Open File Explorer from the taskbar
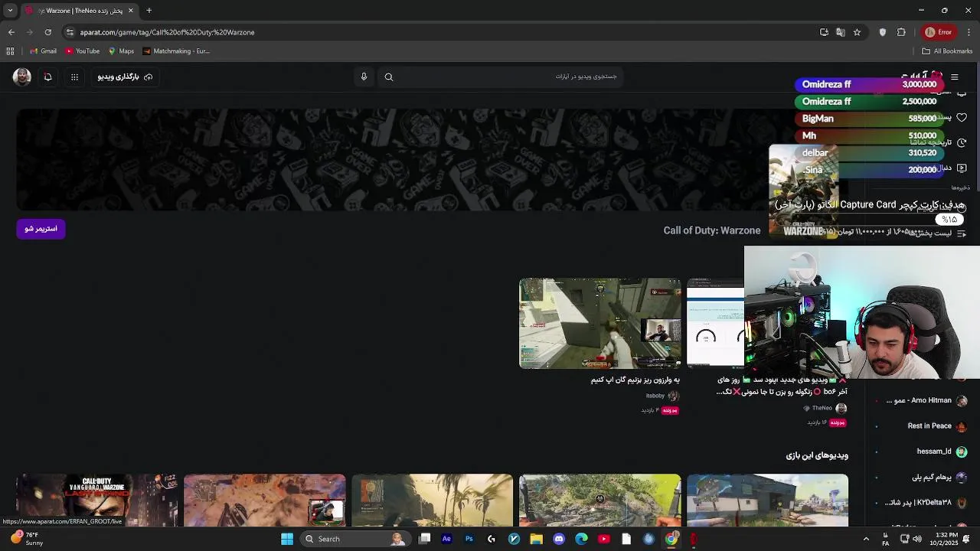The image size is (980, 551). pyautogui.click(x=537, y=539)
